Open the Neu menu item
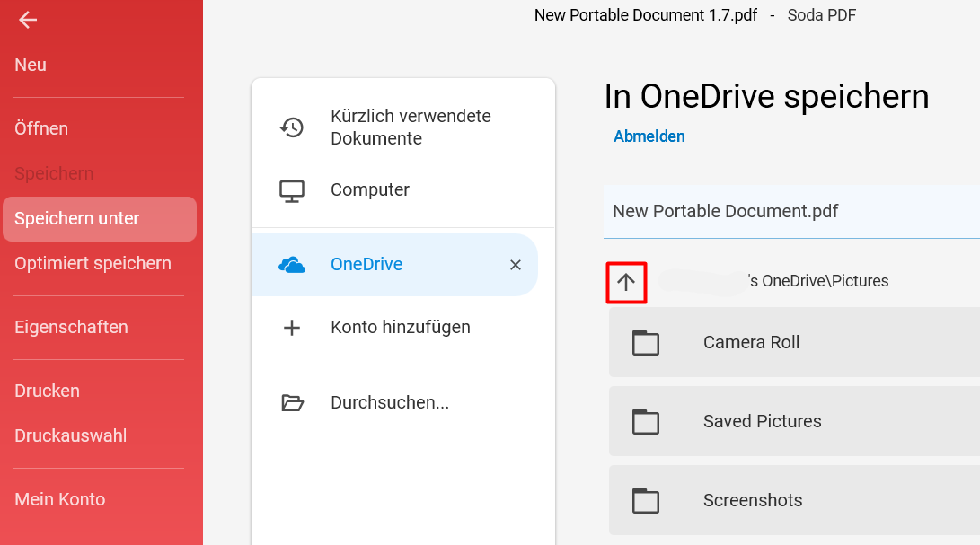Image resolution: width=980 pixels, height=545 pixels. 31,65
